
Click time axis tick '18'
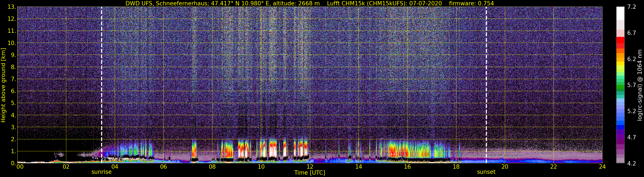pyautogui.click(x=456, y=167)
